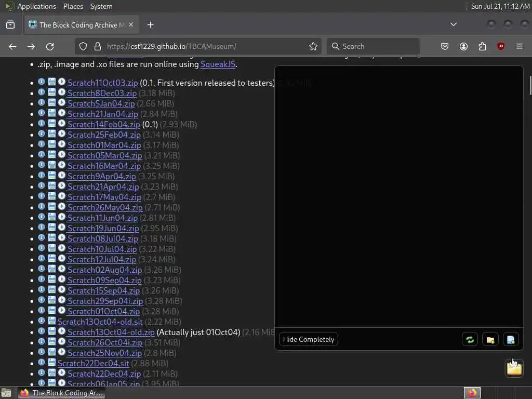
Task: Open the list-all-tabs chevron
Action: click(453, 24)
